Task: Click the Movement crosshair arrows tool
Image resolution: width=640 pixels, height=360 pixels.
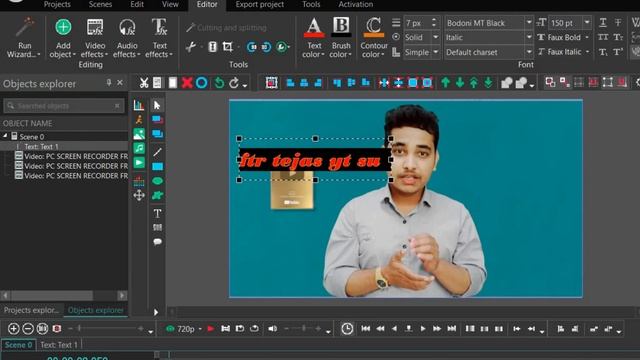Action: 139,196
